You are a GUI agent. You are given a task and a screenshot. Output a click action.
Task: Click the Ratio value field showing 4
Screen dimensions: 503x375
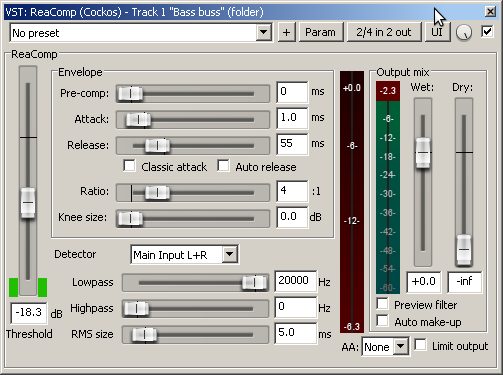292,191
